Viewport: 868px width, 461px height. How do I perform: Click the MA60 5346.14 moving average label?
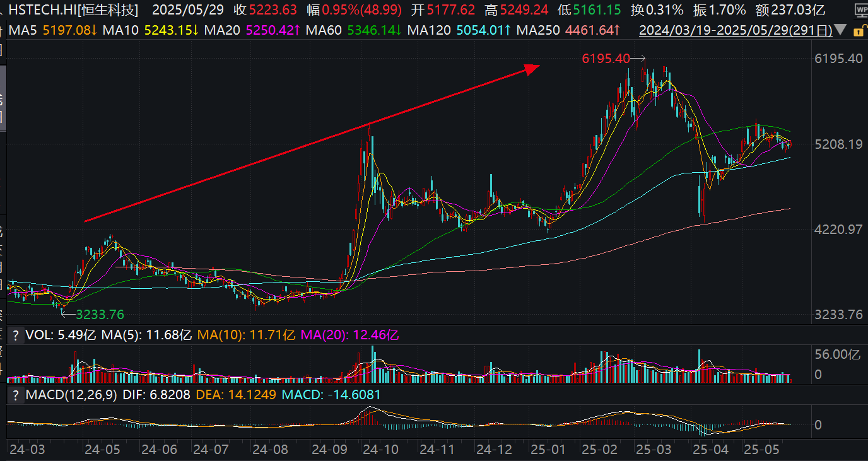(x=355, y=30)
